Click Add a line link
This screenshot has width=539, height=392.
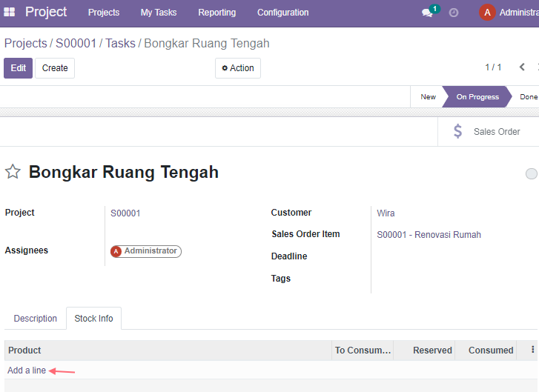pos(27,371)
